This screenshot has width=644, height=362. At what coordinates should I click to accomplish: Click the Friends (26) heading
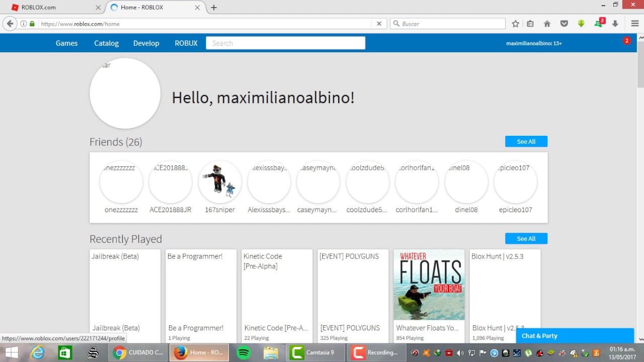pos(116,142)
